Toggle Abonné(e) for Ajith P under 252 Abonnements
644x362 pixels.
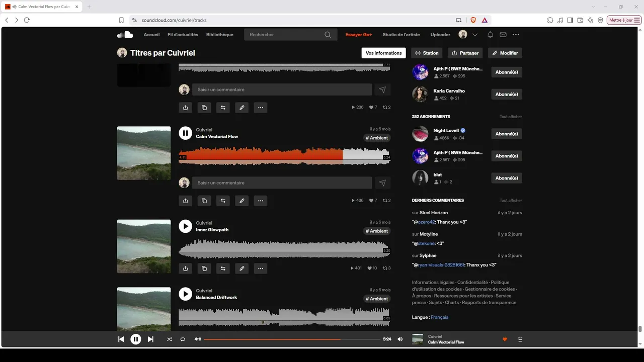pos(507,156)
